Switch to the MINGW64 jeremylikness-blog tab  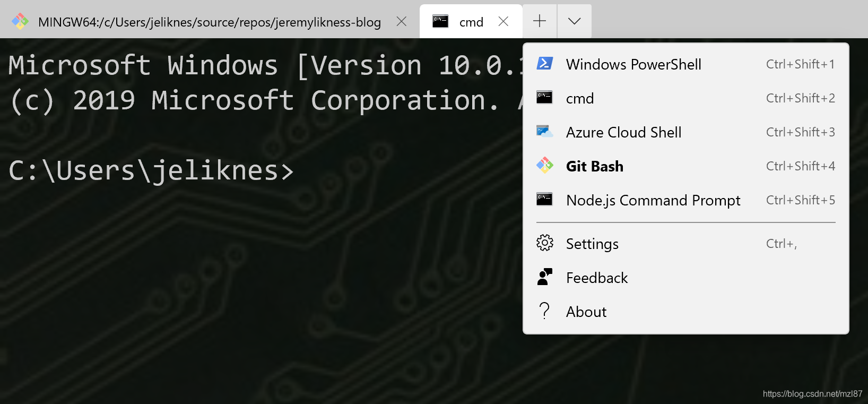(210, 22)
